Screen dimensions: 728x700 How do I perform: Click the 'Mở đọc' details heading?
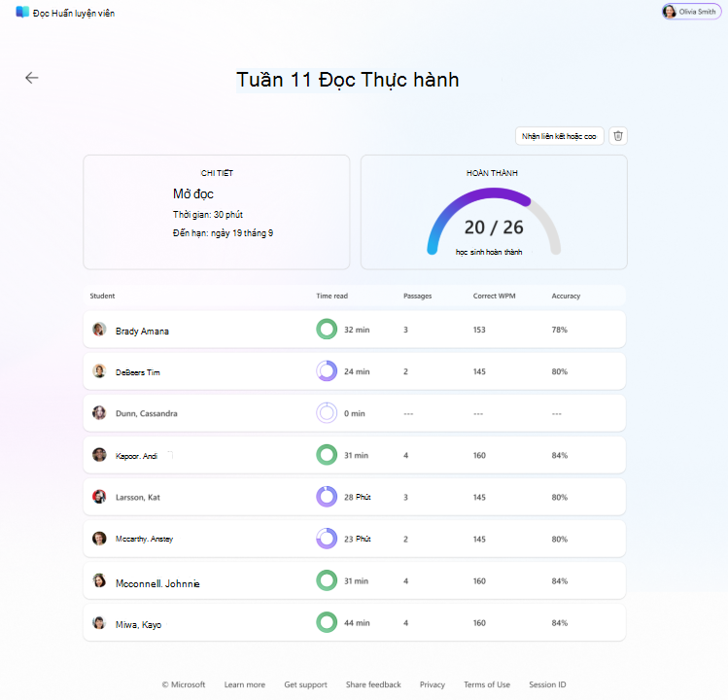[193, 194]
